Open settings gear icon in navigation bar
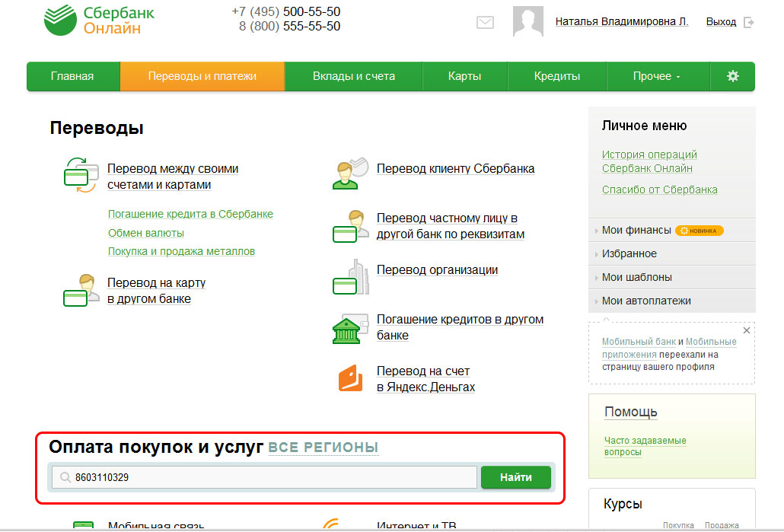The height and width of the screenshot is (532, 784). pyautogui.click(x=732, y=76)
